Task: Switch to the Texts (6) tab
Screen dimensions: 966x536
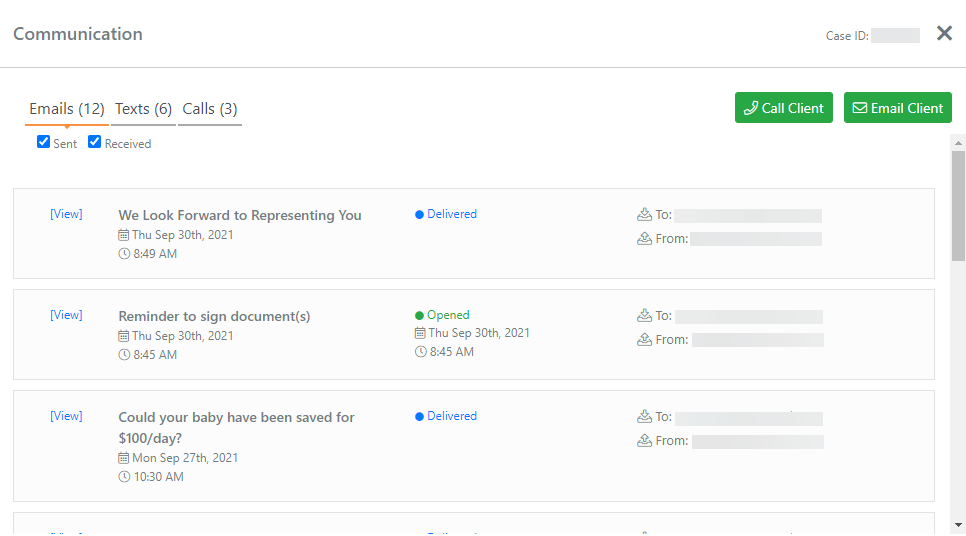Action: coord(143,108)
